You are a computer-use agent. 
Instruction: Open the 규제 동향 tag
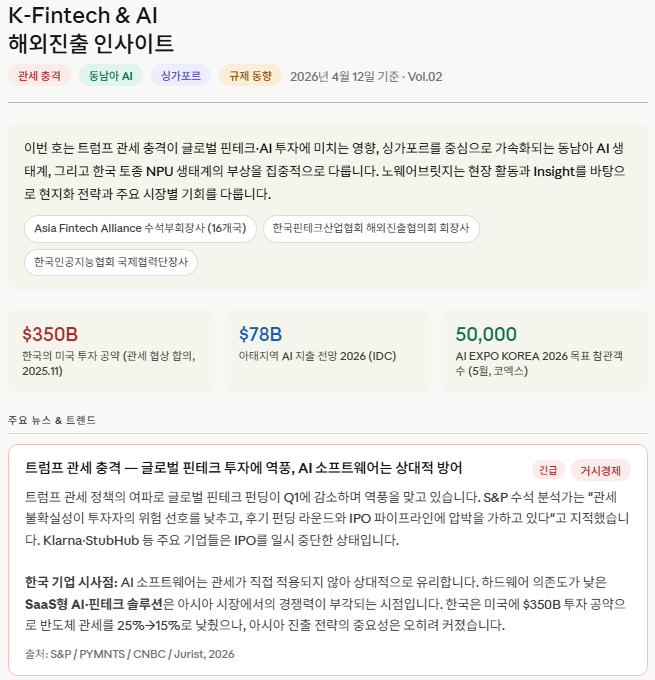250,76
